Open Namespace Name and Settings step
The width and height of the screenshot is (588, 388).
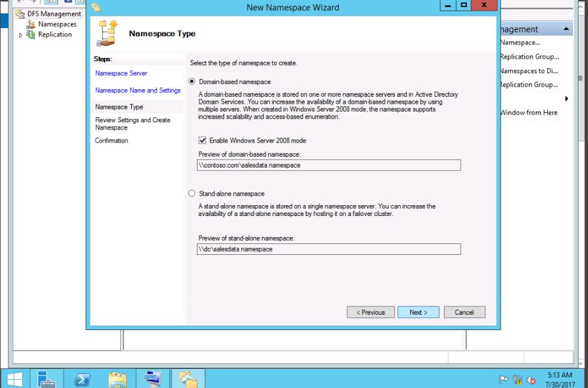(138, 90)
